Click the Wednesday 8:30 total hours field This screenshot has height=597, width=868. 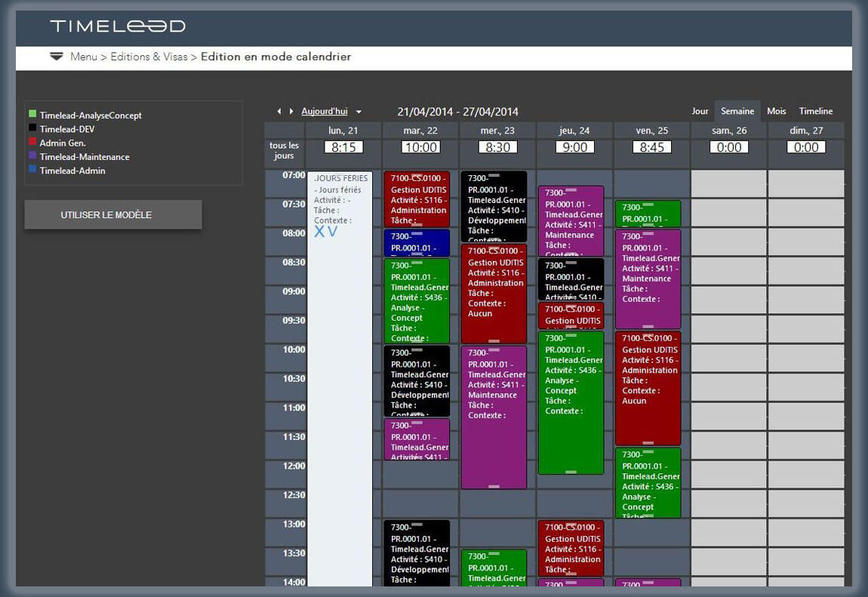point(497,147)
